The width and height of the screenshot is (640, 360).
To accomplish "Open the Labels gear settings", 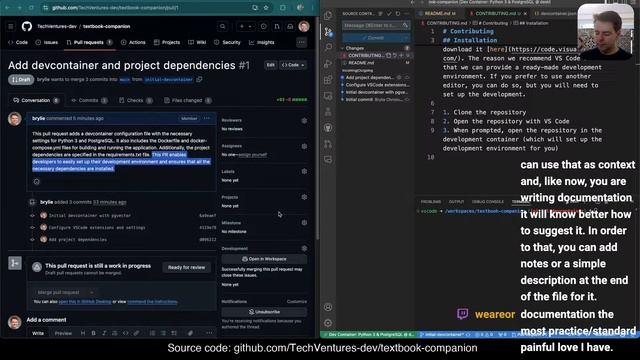I will click(x=304, y=171).
